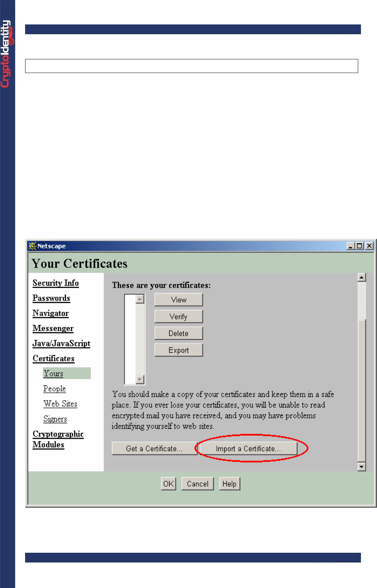The height and width of the screenshot is (588, 377).
Task: Go to Messenger settings
Action: (53, 328)
